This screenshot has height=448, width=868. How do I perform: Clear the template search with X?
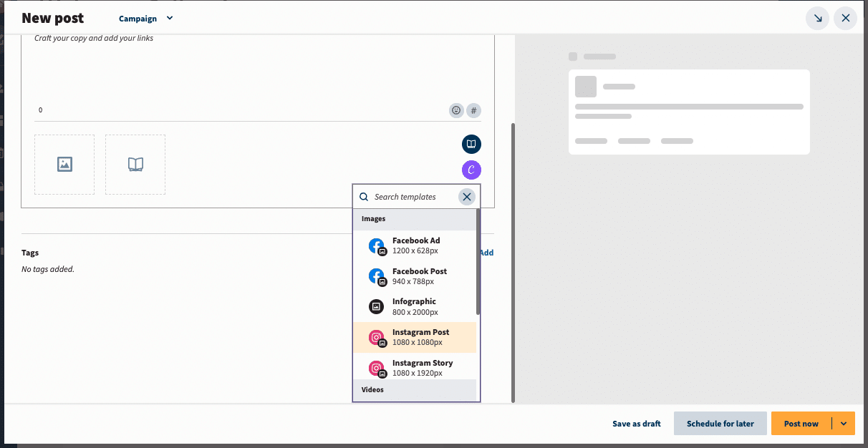click(467, 197)
